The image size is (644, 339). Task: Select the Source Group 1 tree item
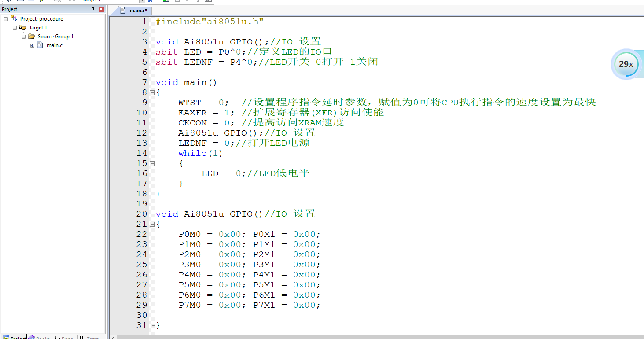coord(55,37)
